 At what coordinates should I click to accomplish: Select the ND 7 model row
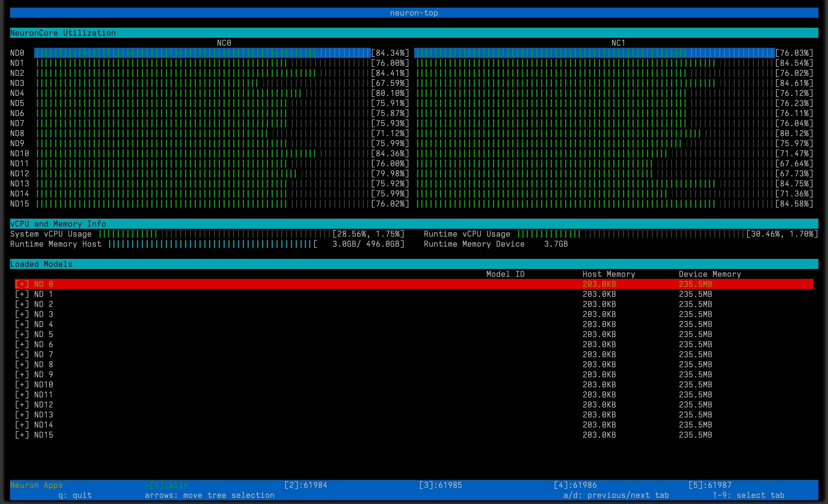43,355
